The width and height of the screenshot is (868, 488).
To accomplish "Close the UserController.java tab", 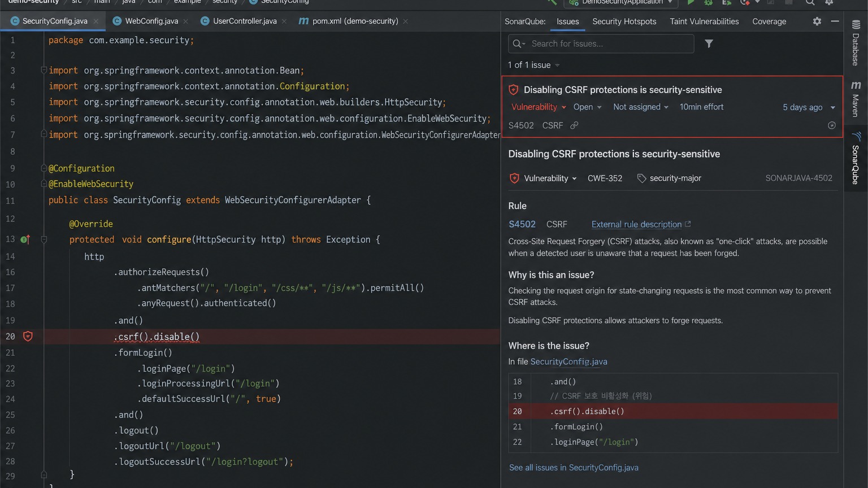I will pyautogui.click(x=284, y=21).
